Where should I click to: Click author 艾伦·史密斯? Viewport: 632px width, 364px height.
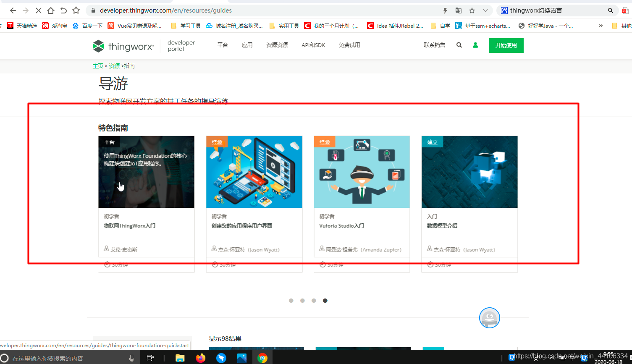click(124, 249)
